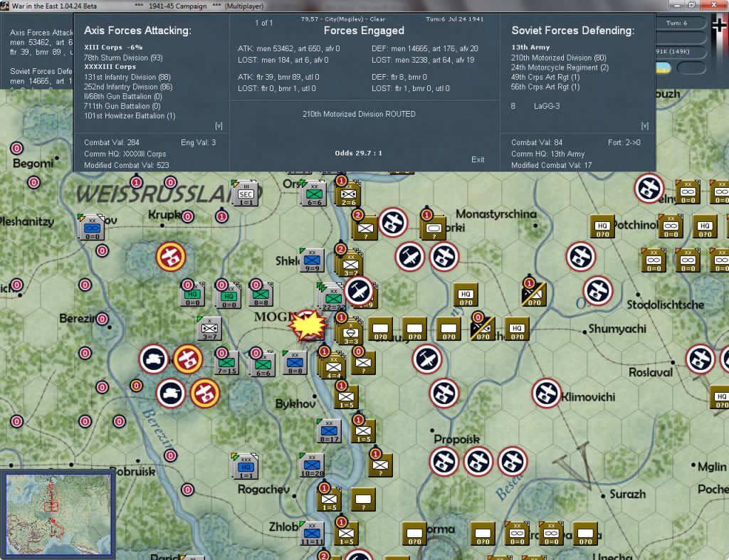Click the 'Odds 29.7 : 1' text
The width and height of the screenshot is (729, 560).
pyautogui.click(x=359, y=153)
